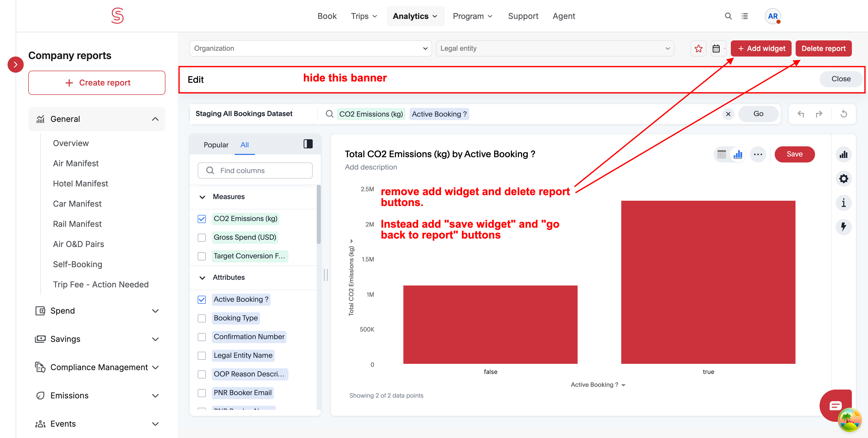868x438 pixels.
Task: Click the palm tree beach icon
Action: [850, 420]
